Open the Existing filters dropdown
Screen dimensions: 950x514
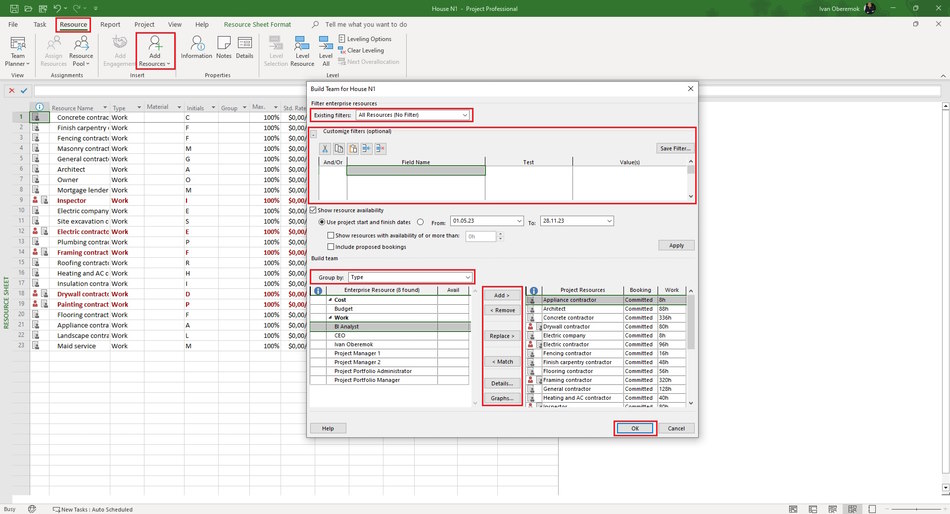tap(465, 115)
